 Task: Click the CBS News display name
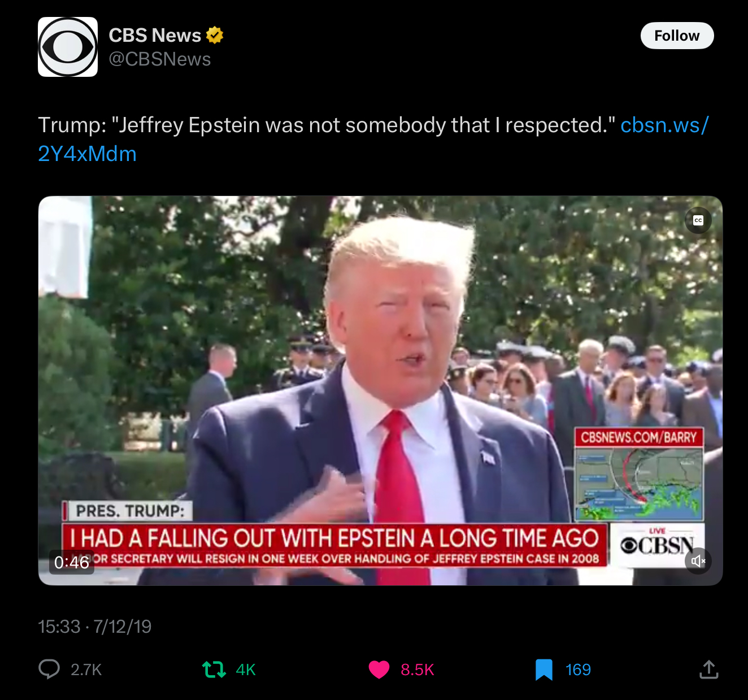pyautogui.click(x=155, y=36)
